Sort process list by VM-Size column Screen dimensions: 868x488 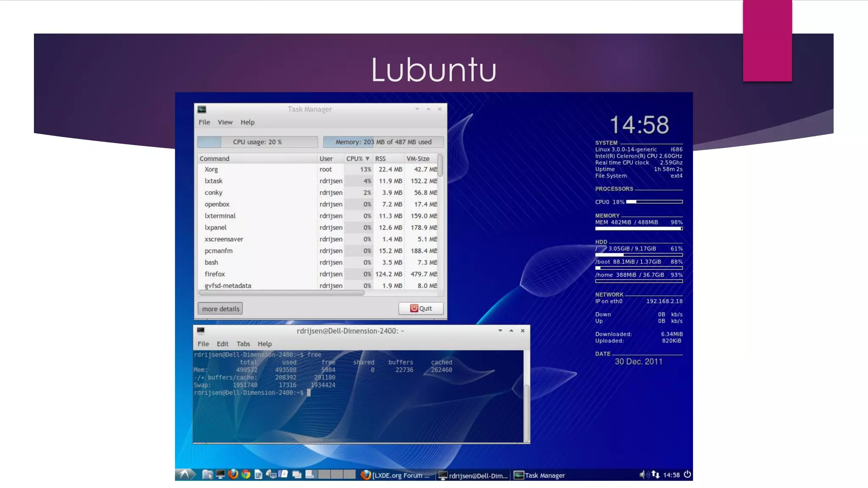point(421,158)
